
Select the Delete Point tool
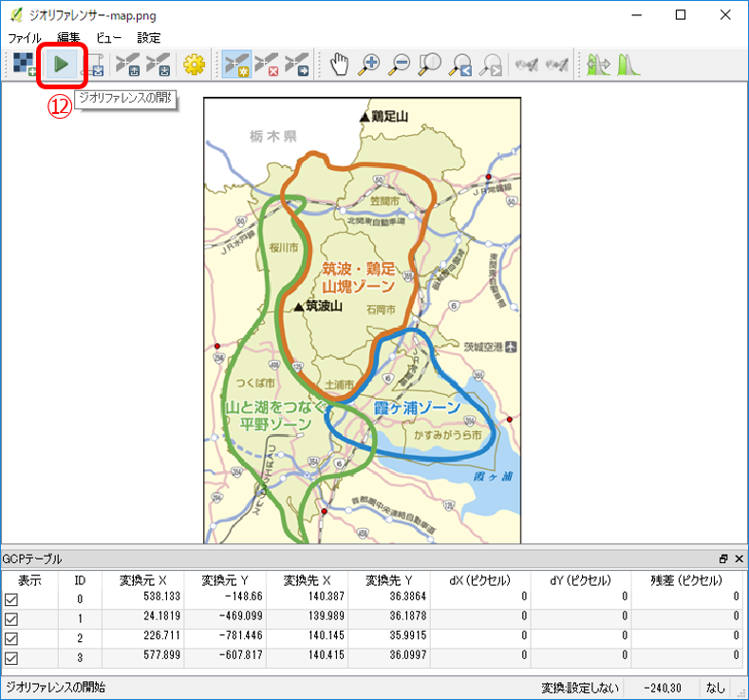[266, 64]
